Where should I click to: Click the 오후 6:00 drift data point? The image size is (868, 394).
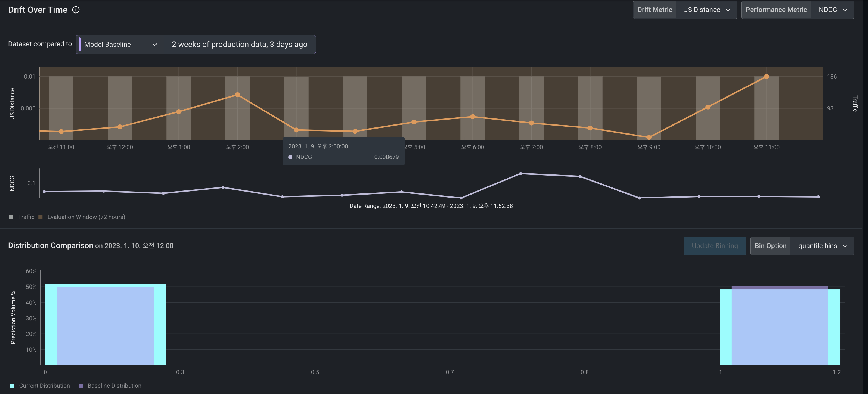click(x=472, y=117)
